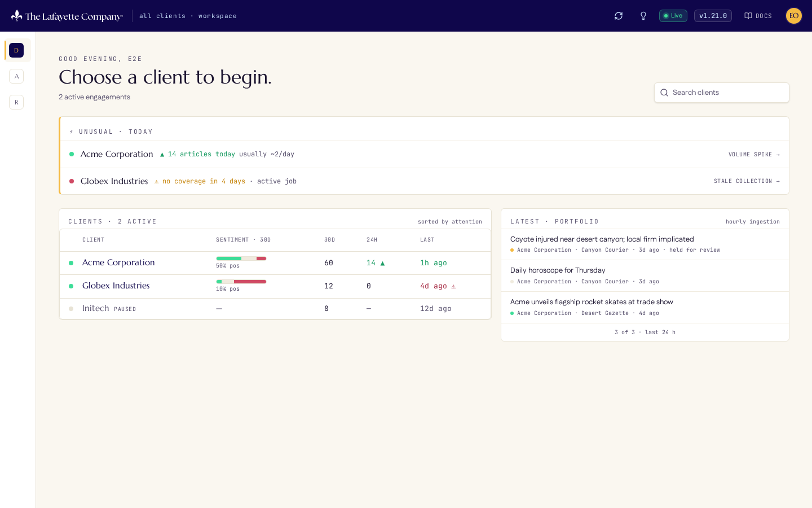This screenshot has width=812, height=508.
Task: Open the v1.21.0 version badge
Action: (713, 16)
